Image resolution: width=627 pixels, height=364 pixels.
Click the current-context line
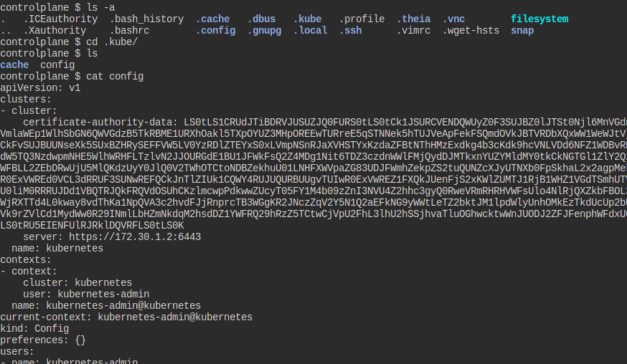click(126, 317)
